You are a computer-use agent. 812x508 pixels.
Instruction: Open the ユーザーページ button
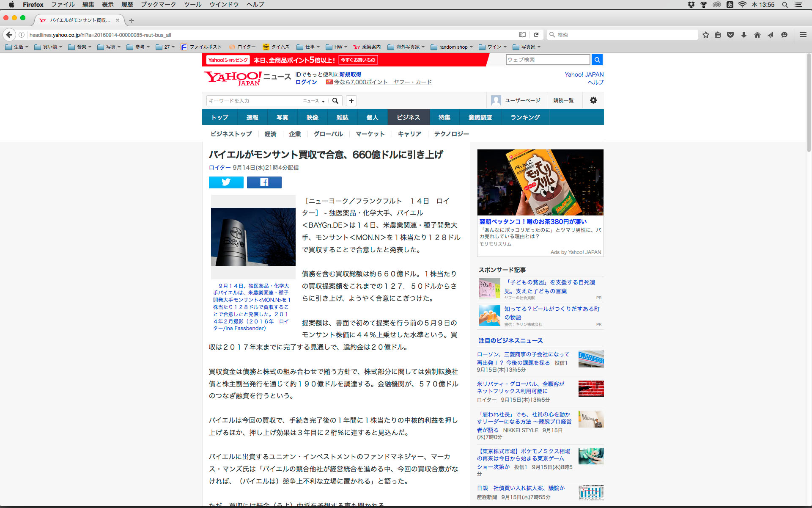click(x=516, y=100)
